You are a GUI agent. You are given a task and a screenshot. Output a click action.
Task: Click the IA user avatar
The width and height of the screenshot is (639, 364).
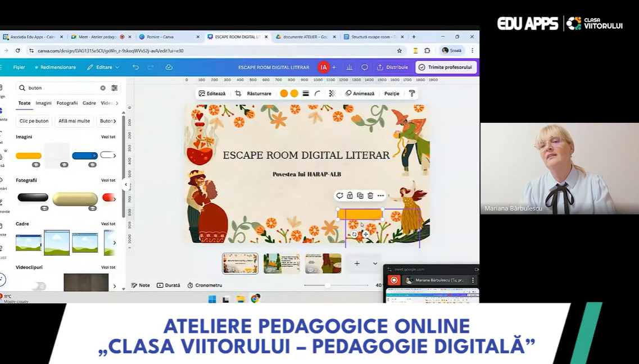pyautogui.click(x=324, y=67)
